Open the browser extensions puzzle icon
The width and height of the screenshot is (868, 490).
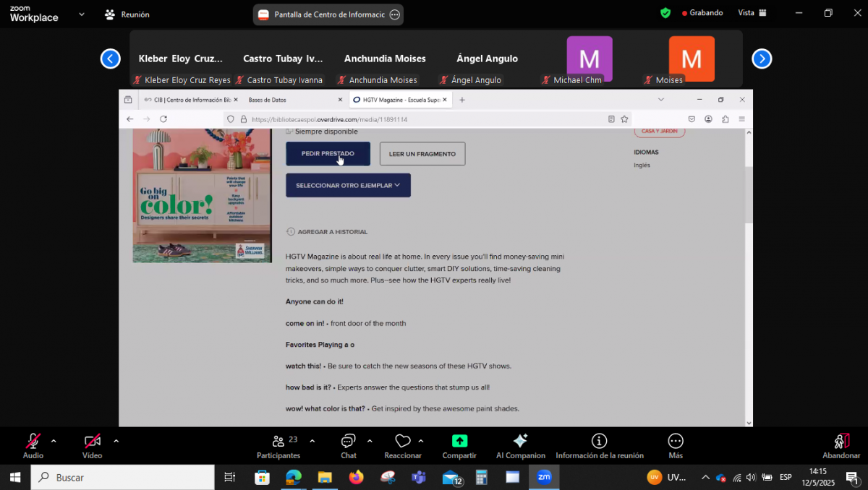pyautogui.click(x=726, y=119)
